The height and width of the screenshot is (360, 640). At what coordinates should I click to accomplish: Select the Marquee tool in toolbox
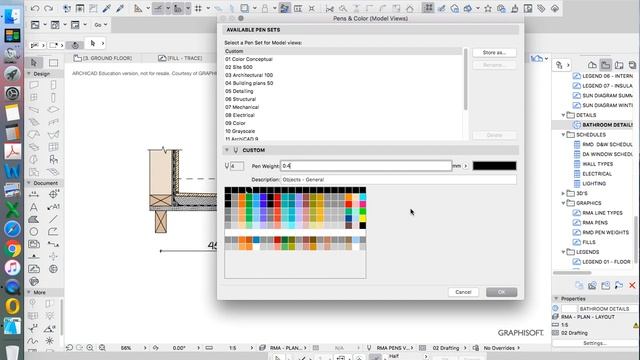tap(53, 62)
